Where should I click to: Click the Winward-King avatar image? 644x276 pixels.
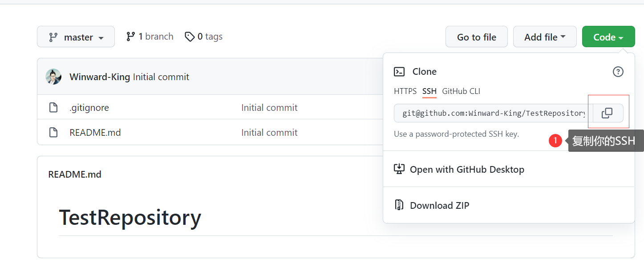point(53,77)
